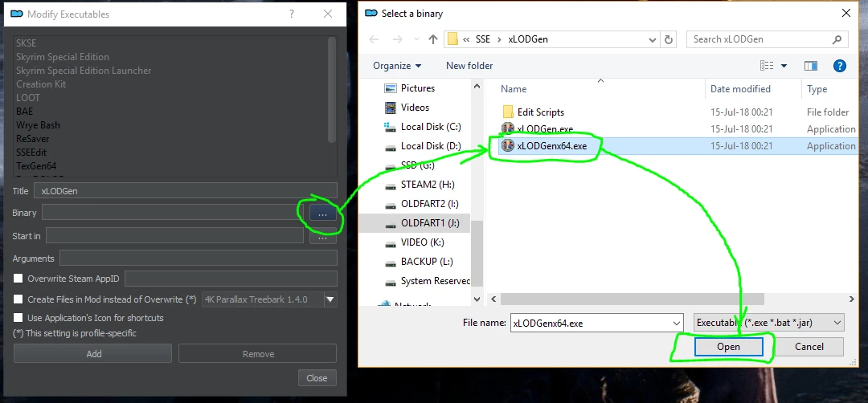Click SSE in the address bar breadcrumb
The height and width of the screenshot is (403, 868).
(483, 40)
